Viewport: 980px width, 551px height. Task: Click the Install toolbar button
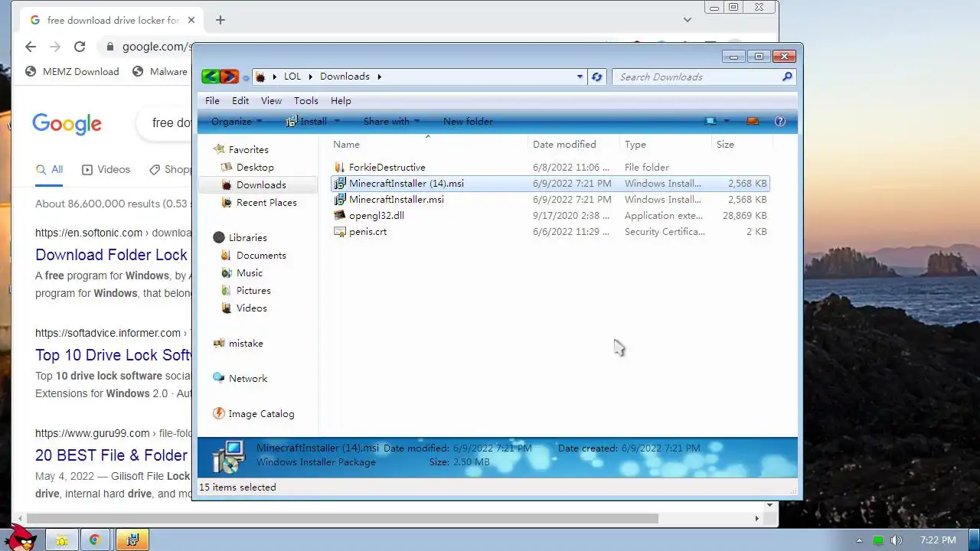coord(306,121)
